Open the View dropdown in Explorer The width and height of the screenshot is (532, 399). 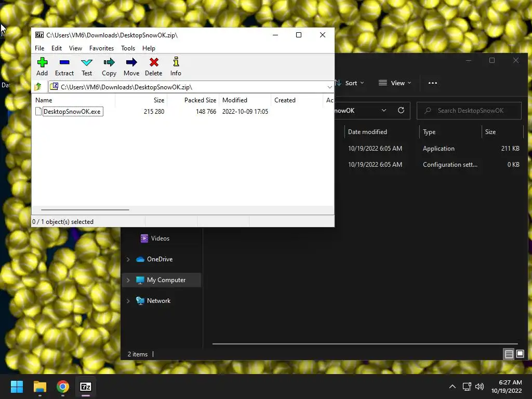395,83
